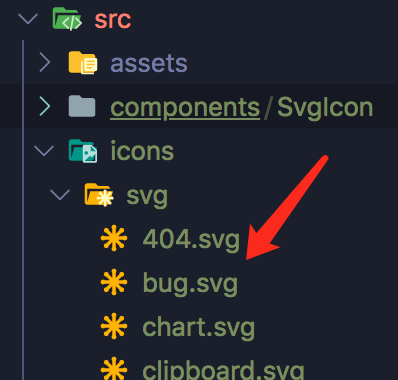This screenshot has width=398, height=380.
Task: Open the clipboard.svg file
Action: 223,369
